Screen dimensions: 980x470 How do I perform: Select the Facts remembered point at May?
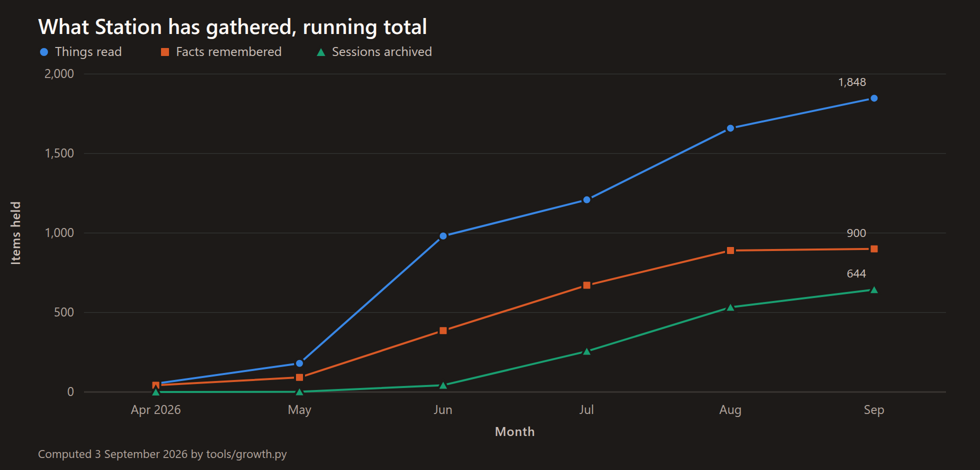(299, 377)
